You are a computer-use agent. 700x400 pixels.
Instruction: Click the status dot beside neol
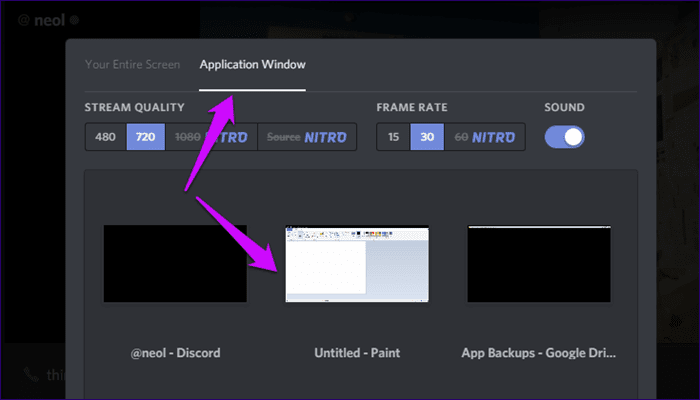click(75, 20)
